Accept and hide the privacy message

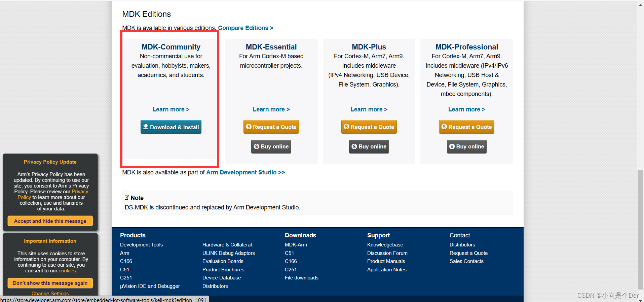[50, 221]
